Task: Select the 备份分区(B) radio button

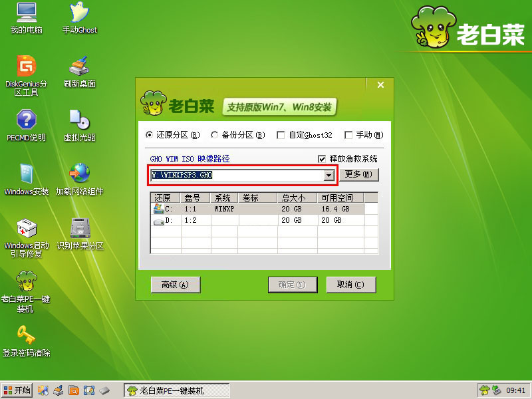Action: (237, 135)
